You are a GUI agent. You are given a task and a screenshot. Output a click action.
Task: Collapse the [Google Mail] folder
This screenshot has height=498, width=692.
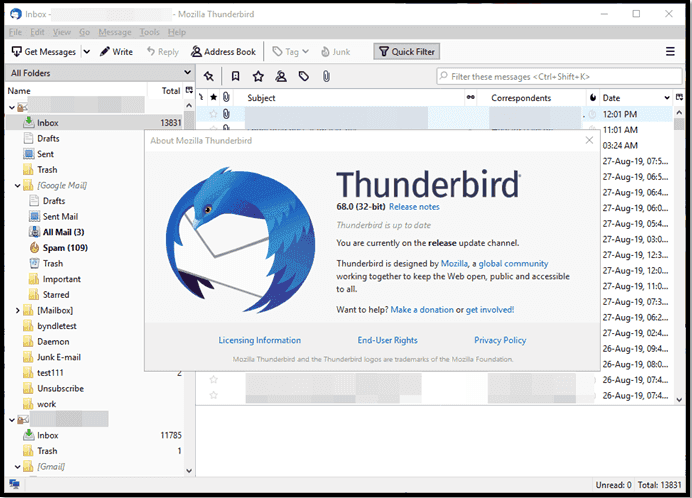[x=17, y=185]
